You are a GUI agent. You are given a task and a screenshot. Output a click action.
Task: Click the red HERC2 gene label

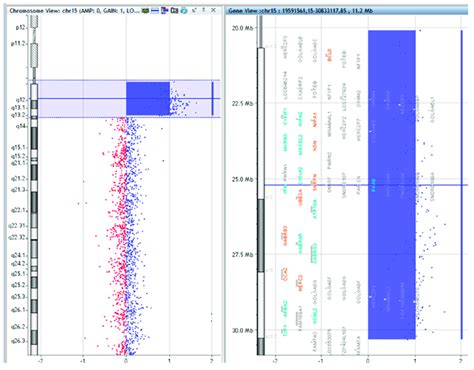(300, 283)
